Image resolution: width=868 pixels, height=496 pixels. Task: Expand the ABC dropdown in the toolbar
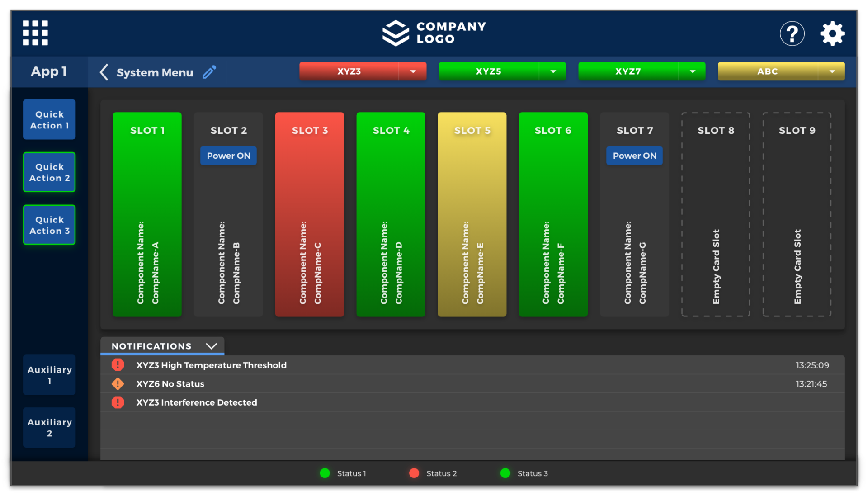click(835, 71)
